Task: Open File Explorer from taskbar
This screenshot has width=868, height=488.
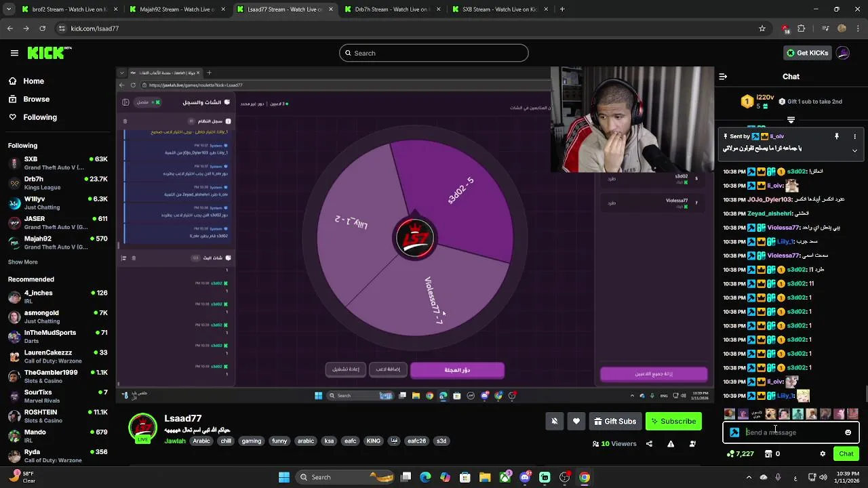Action: click(x=485, y=477)
